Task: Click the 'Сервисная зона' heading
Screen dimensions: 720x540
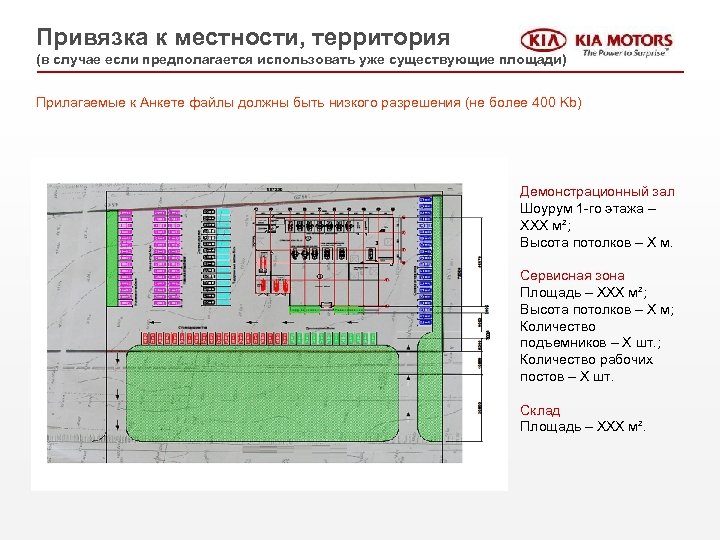Action: coord(572,276)
